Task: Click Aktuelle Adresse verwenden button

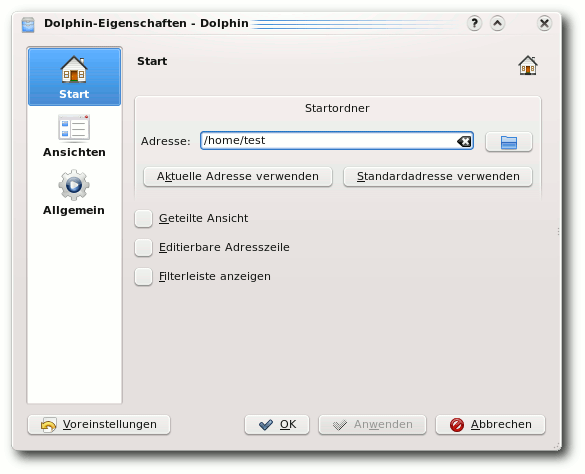Action: point(238,177)
